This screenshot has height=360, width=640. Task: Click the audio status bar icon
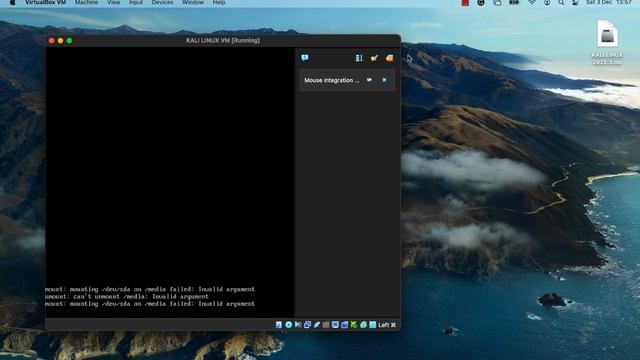pyautogui.click(x=298, y=324)
